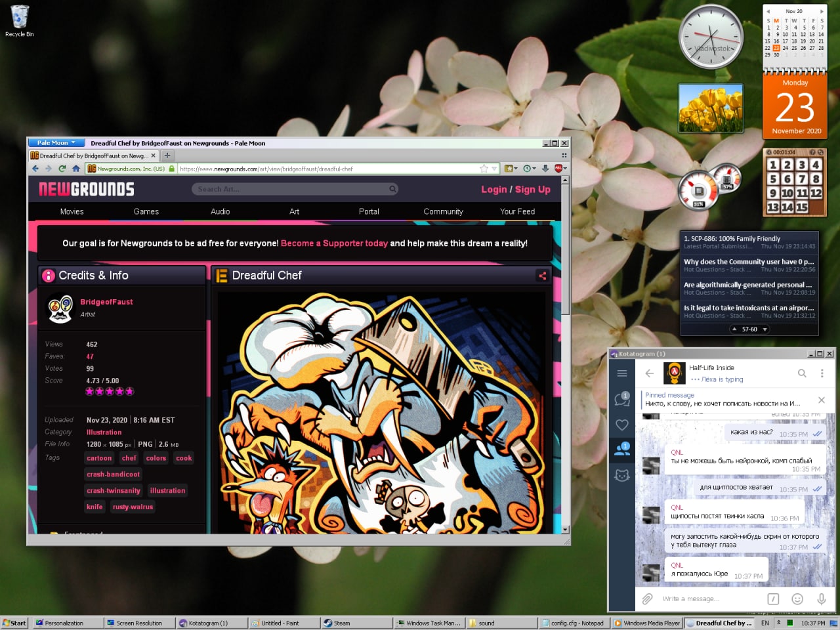
Task: Bookmark this page with the star
Action: [484, 169]
